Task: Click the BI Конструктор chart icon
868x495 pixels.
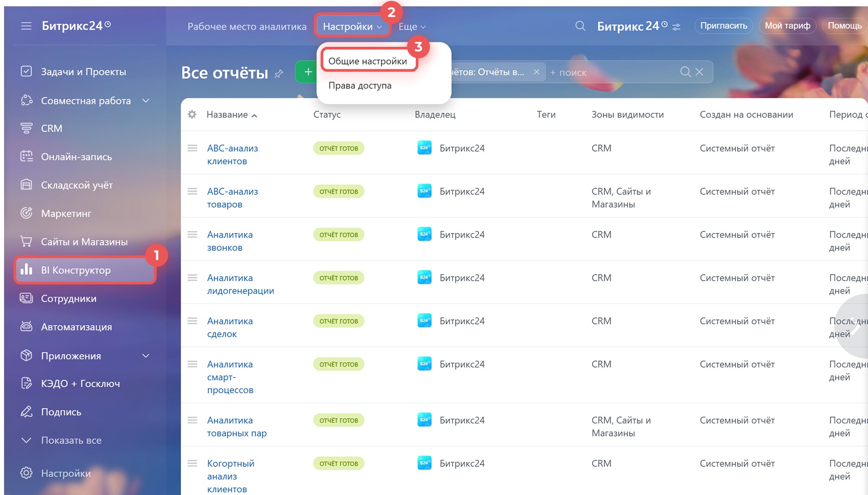Action: 26,270
